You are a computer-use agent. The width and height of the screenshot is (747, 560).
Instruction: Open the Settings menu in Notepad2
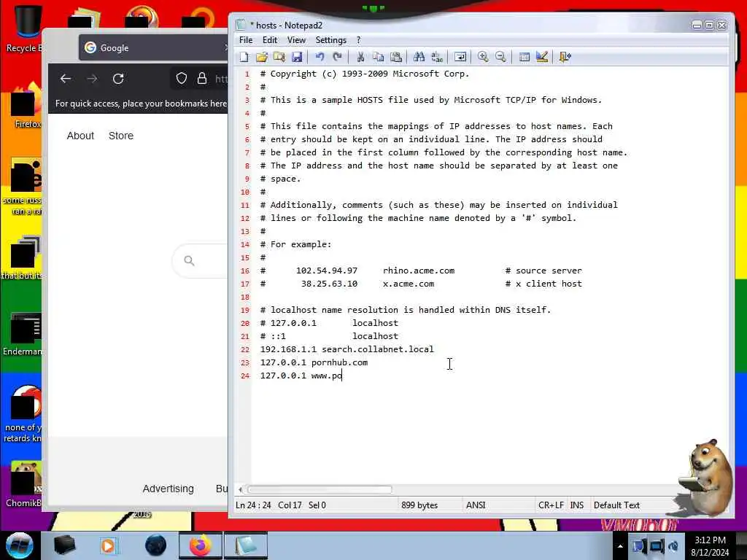(x=331, y=40)
